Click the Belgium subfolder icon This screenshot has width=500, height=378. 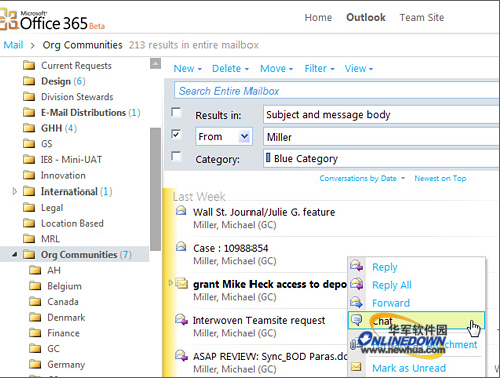click(35, 286)
